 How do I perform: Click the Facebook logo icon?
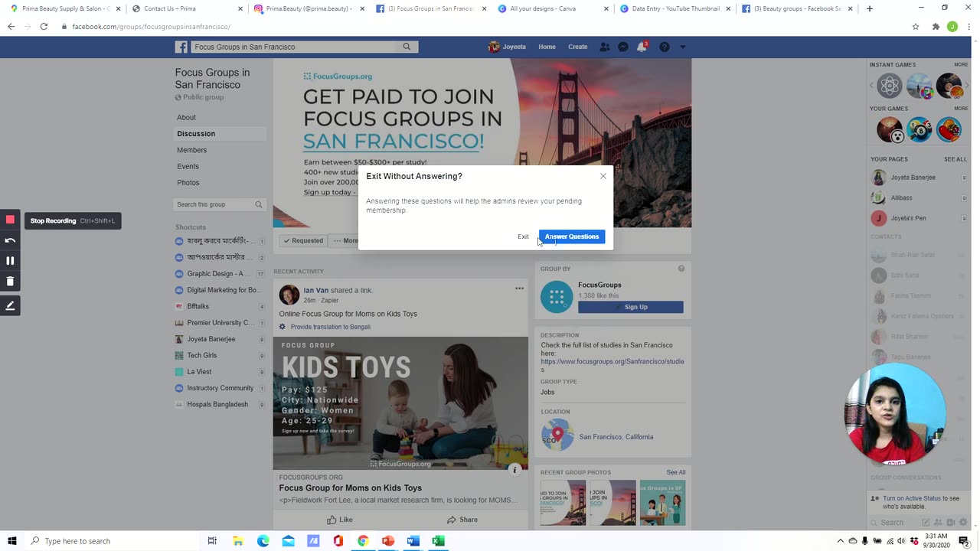click(x=181, y=47)
